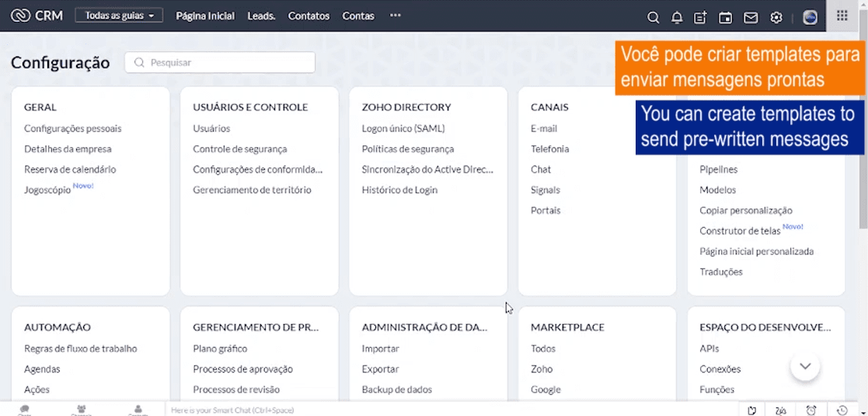Click the Zoho CRM logo
Image resolution: width=868 pixels, height=416 pixels.
[x=37, y=16]
